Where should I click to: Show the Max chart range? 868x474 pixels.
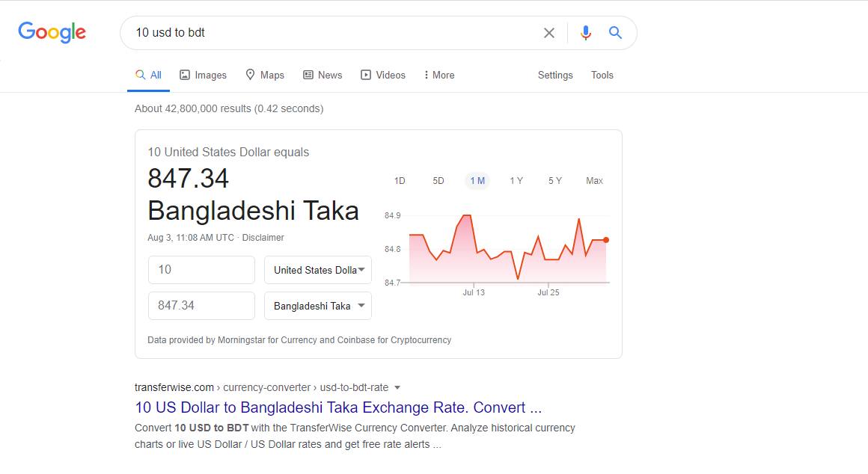594,181
